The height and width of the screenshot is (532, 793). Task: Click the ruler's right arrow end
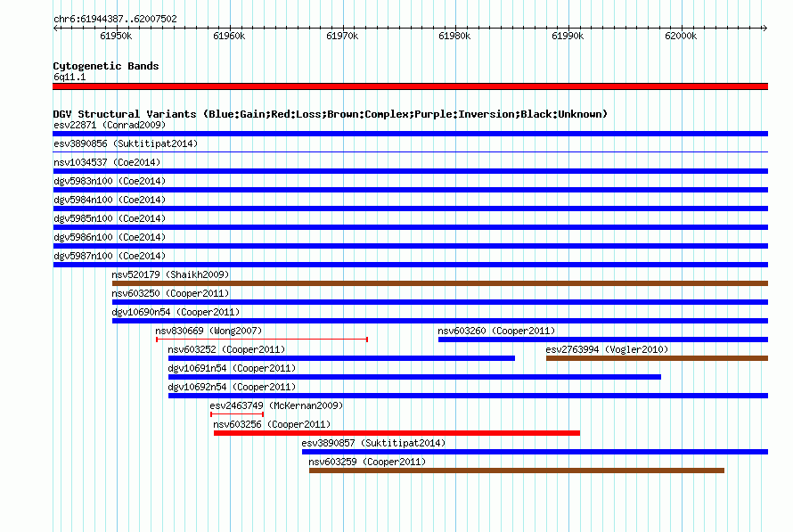[x=765, y=29]
